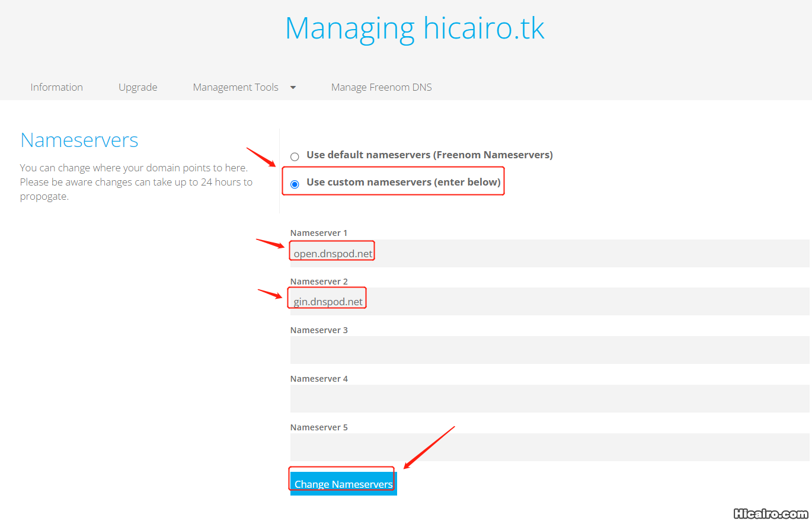Focus the Nameserver 1 field with open.dnspod.net
This screenshot has width=812, height=524.
click(x=549, y=254)
